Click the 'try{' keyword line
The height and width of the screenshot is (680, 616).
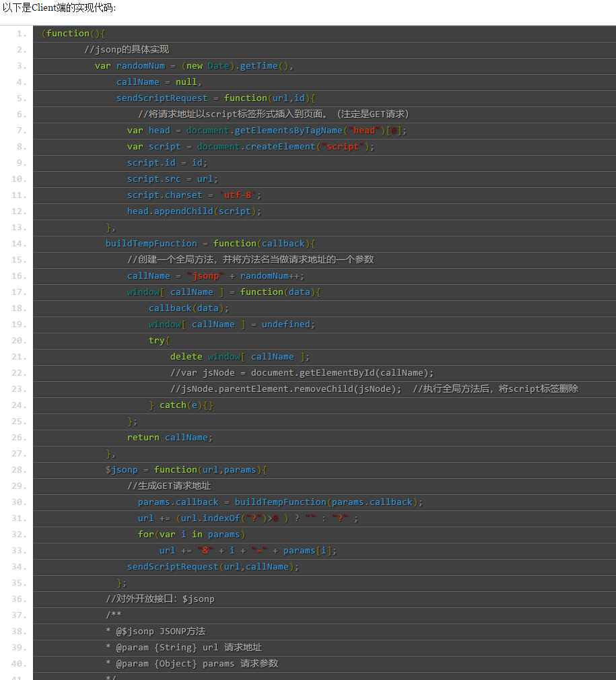159,341
